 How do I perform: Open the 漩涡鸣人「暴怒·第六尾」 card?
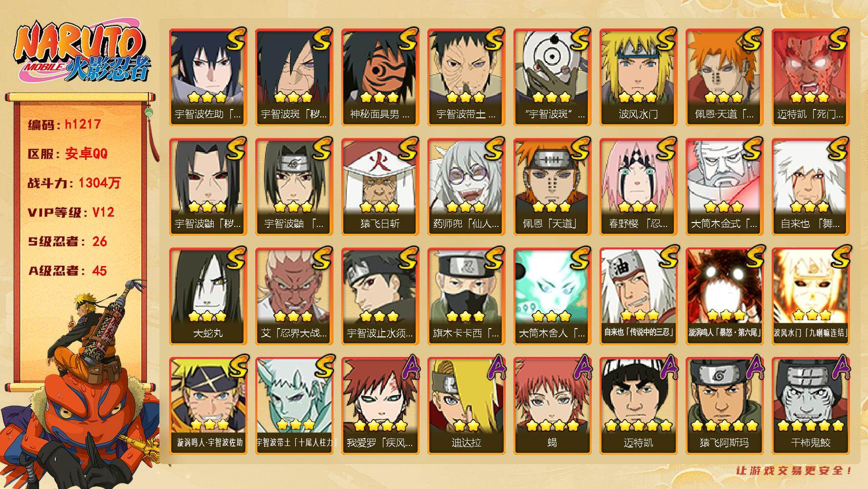(724, 296)
